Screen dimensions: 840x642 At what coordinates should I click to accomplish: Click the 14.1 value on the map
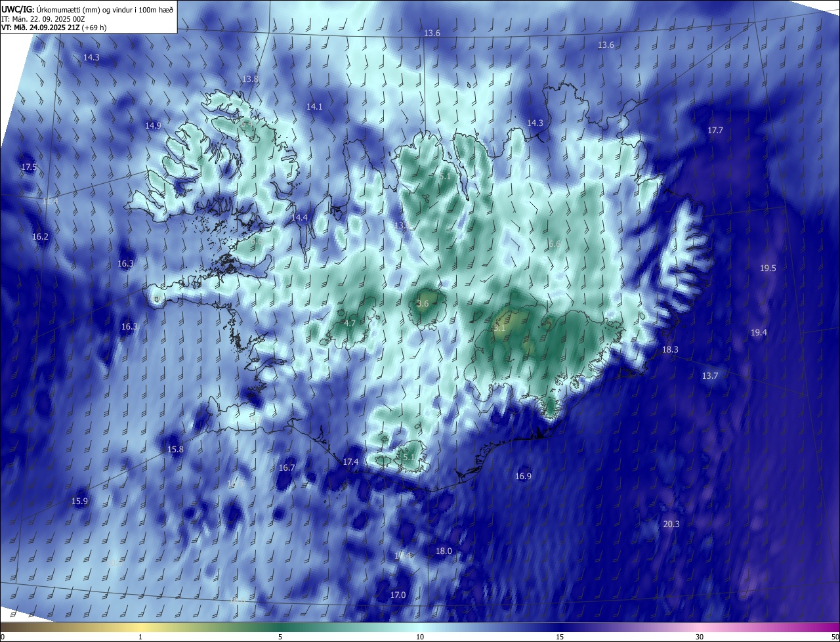(x=314, y=106)
